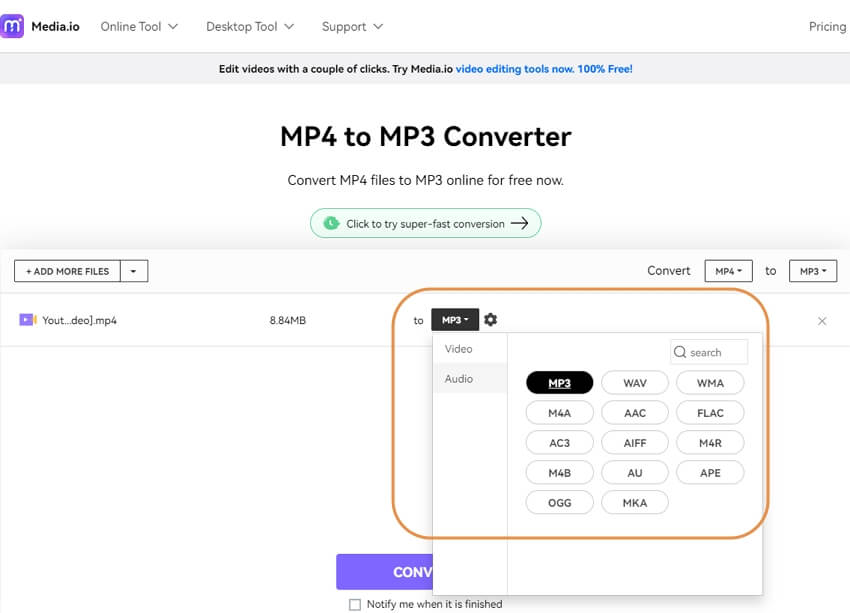Switch to the Audio format tab
This screenshot has height=613, width=850.
469,379
